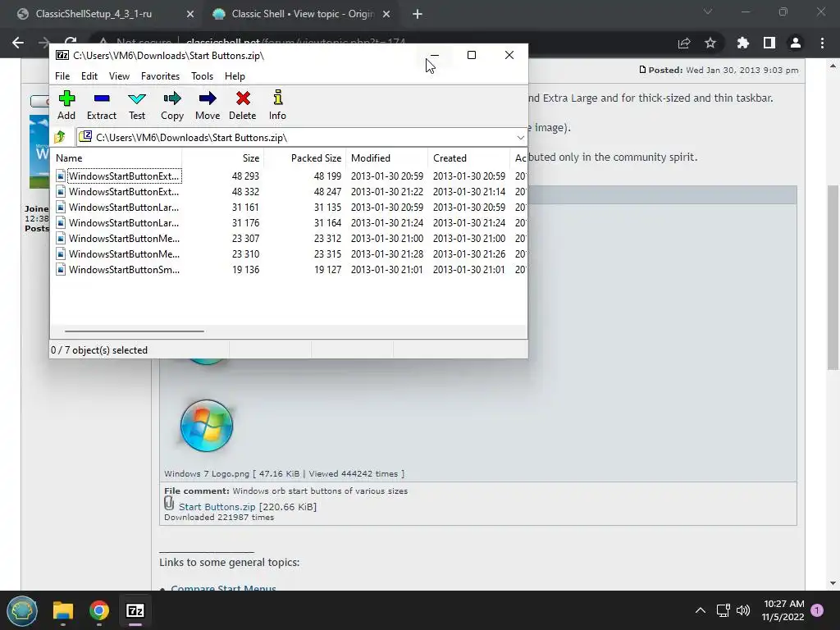Click the red Delete icon

click(243, 105)
